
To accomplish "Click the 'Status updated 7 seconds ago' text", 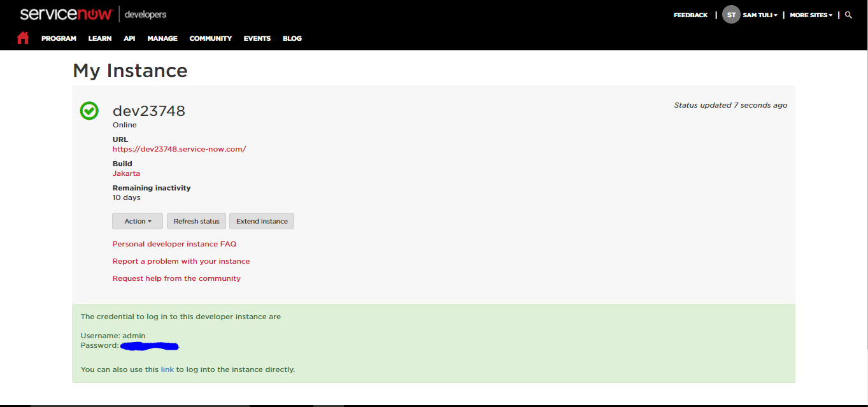I will coord(730,105).
